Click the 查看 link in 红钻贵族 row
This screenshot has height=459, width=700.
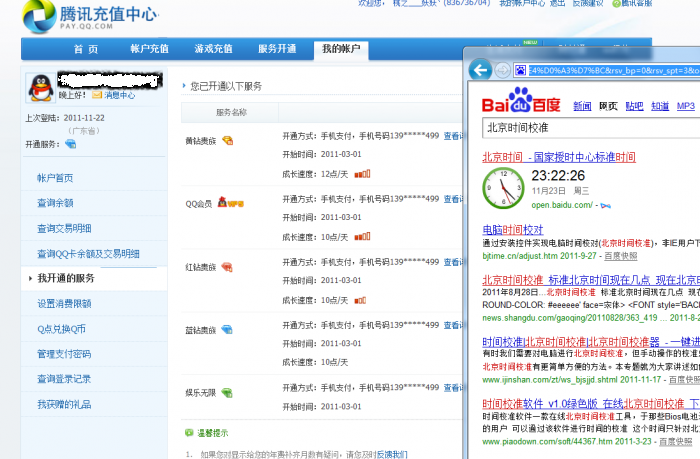[453, 262]
